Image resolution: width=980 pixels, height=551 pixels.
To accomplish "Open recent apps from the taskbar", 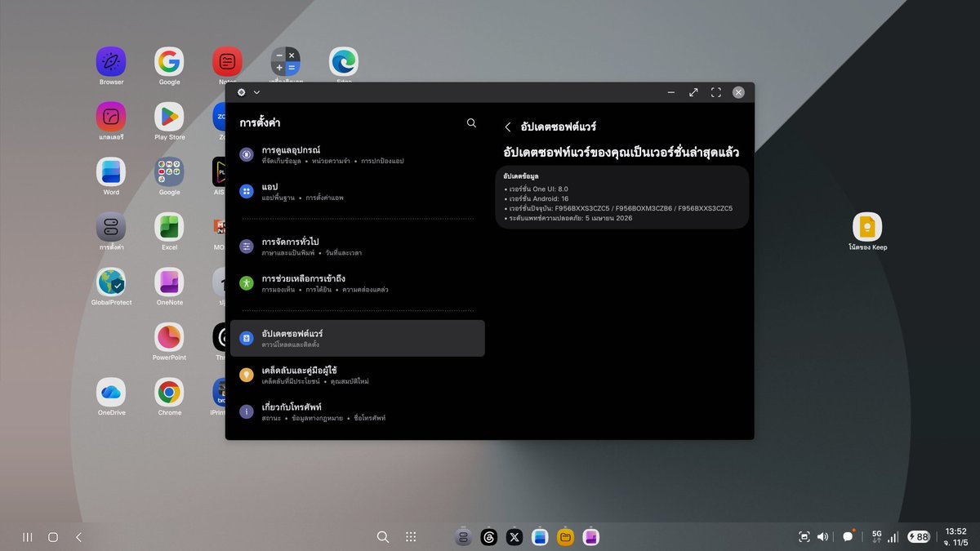I will 28,537.
